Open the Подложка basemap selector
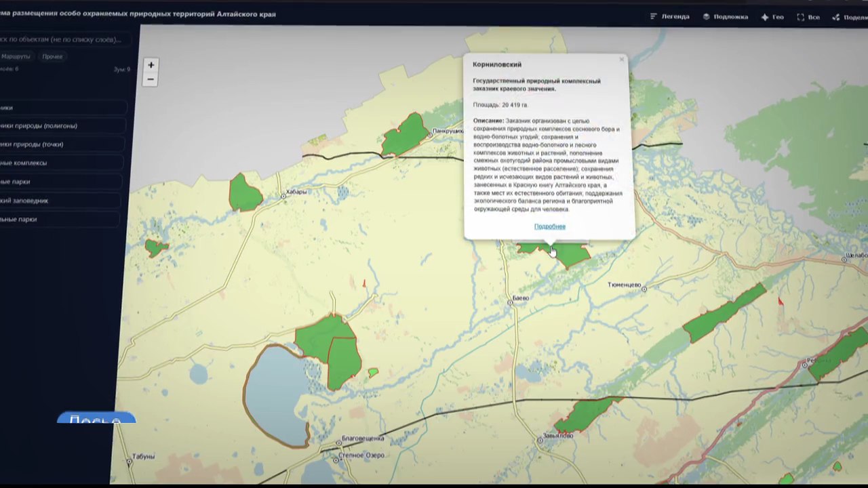Viewport: 868px width, 488px height. (725, 17)
